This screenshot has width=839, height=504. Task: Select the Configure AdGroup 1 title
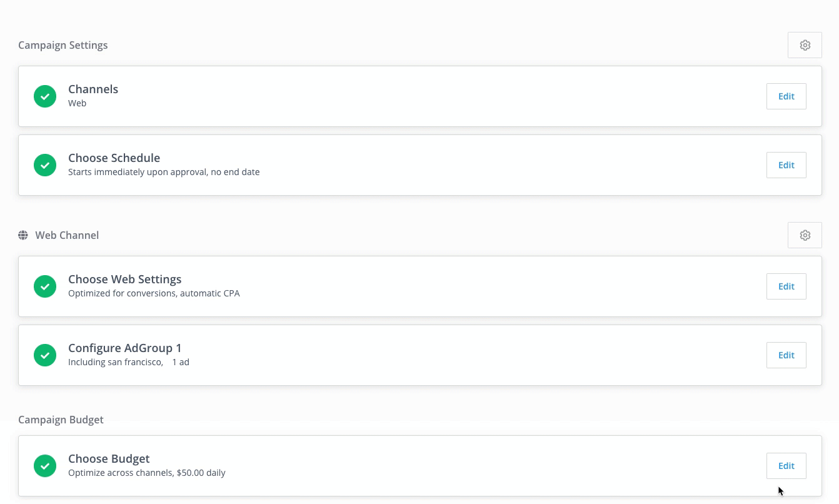(124, 348)
